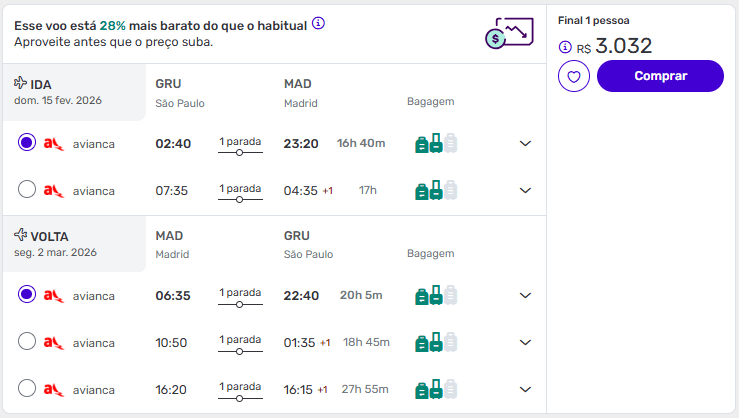This screenshot has height=418, width=739.
Task: Expand details of 07:35 outbound flight
Action: pos(525,190)
